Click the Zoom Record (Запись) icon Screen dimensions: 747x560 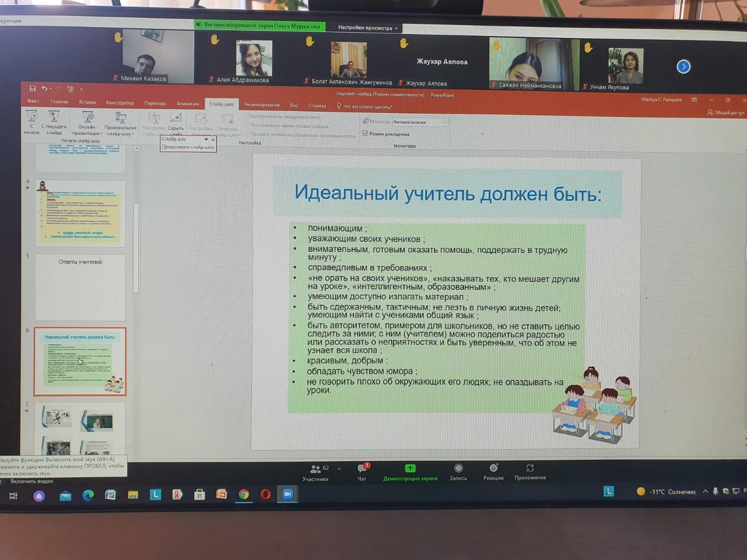[458, 469]
